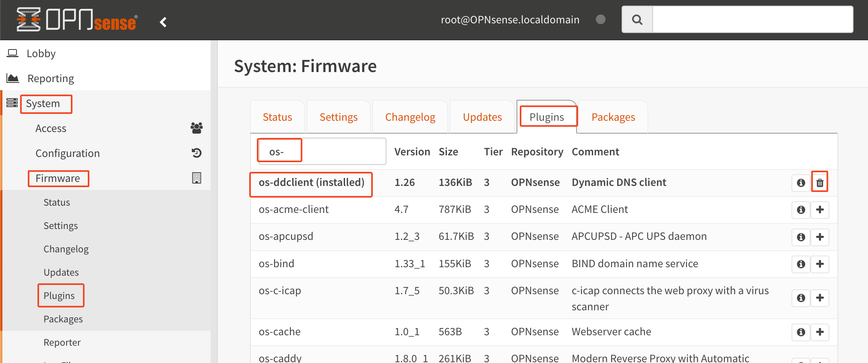Click the Access users icon
868x363 pixels.
(196, 128)
